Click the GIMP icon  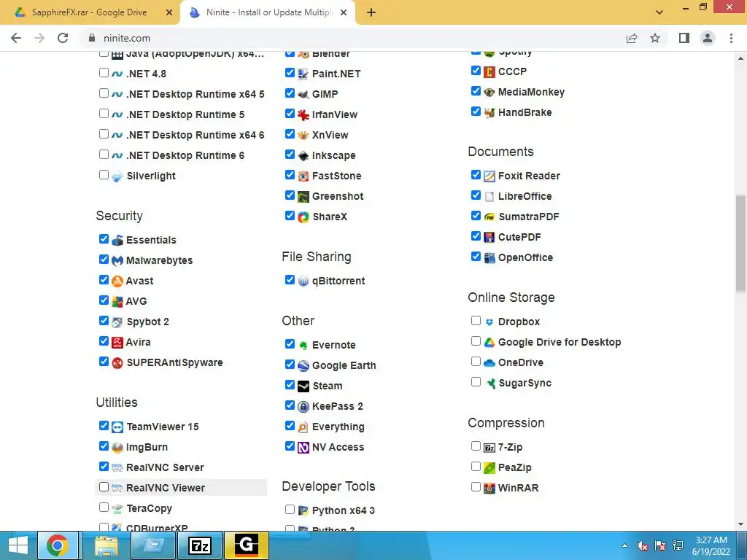click(x=303, y=94)
